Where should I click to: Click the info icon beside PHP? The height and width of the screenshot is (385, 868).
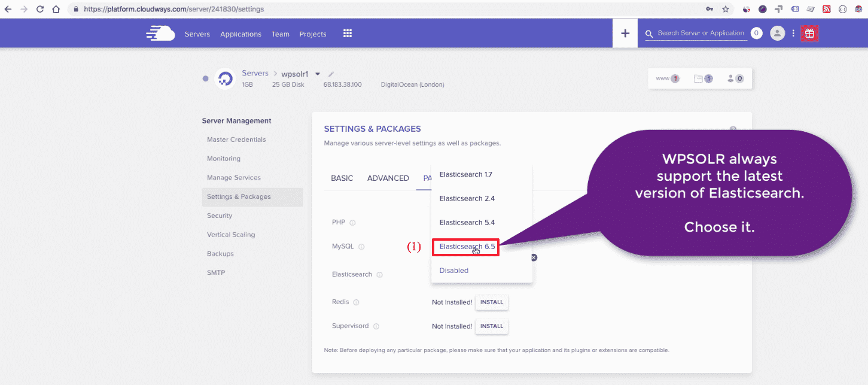[352, 223]
